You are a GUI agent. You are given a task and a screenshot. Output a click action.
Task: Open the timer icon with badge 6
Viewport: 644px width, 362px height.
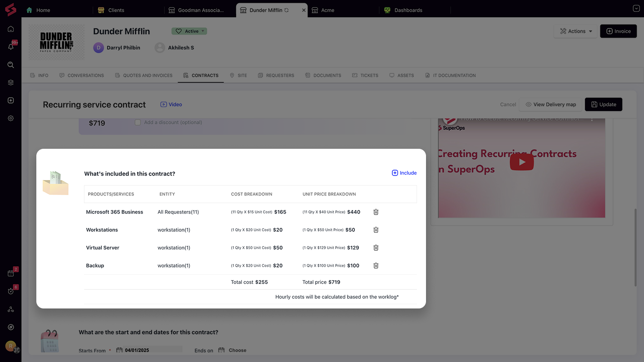[11, 291]
